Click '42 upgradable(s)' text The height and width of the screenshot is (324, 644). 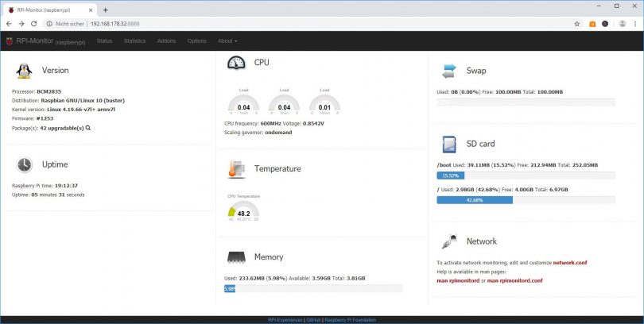pyautogui.click(x=62, y=128)
